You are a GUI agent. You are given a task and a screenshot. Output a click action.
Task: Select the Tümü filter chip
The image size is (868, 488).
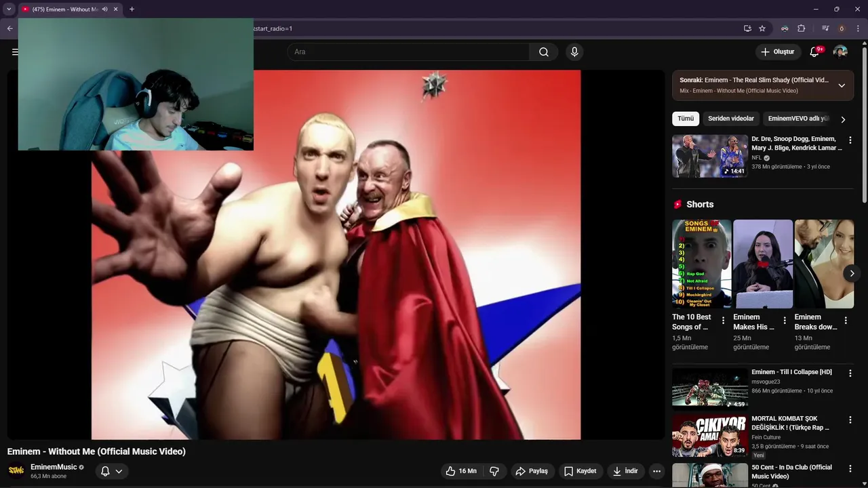(x=686, y=119)
